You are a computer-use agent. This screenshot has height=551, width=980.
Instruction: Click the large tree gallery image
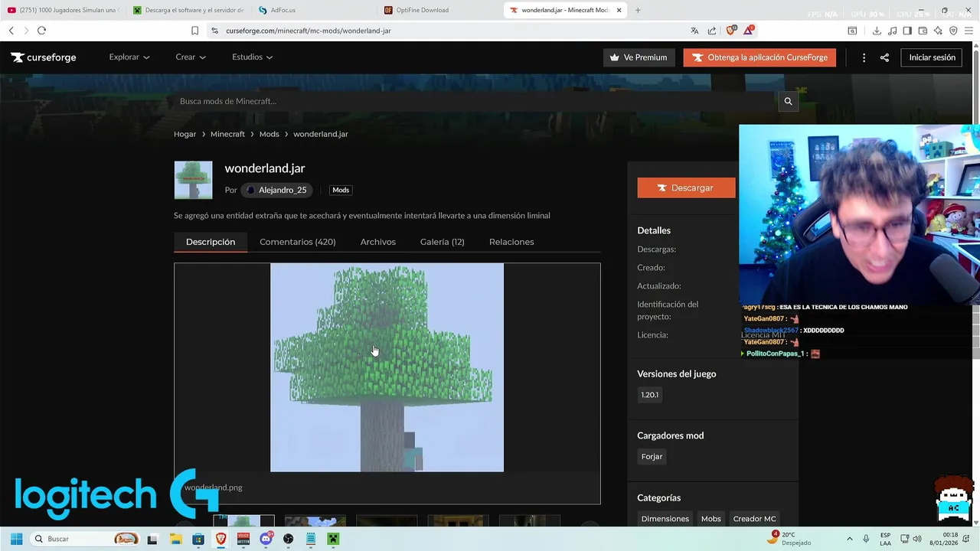click(387, 367)
